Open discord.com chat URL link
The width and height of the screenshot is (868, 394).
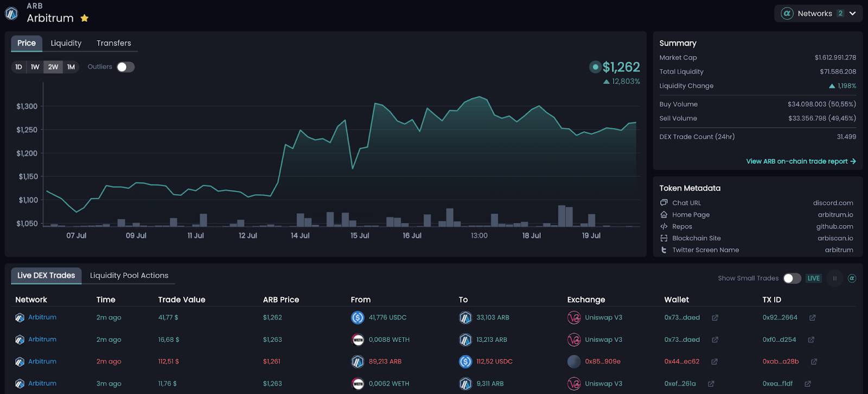tap(833, 203)
